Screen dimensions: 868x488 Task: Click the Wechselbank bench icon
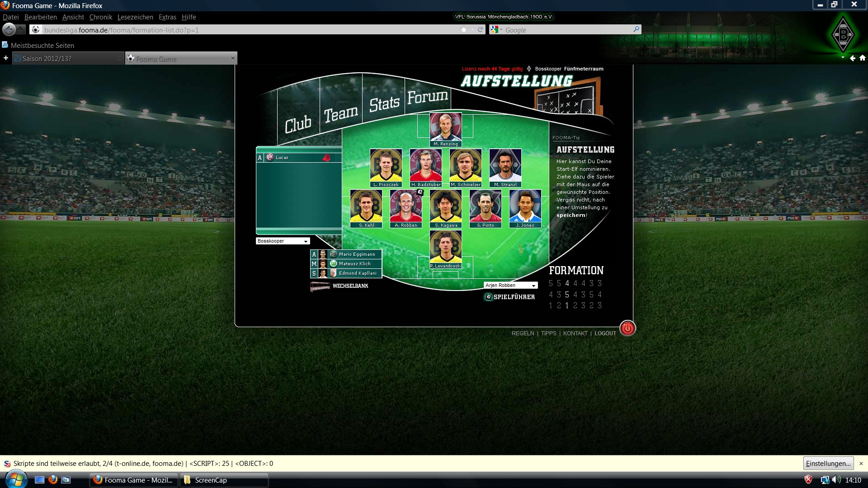(320, 286)
